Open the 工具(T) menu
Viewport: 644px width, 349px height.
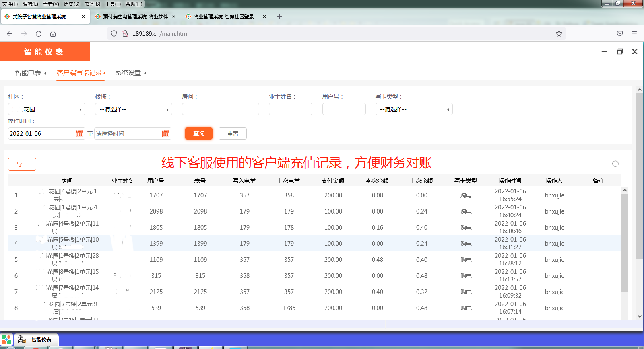113,4
